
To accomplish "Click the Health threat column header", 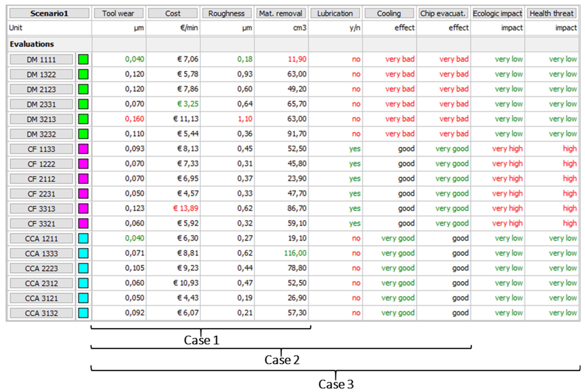I will pos(551,13).
